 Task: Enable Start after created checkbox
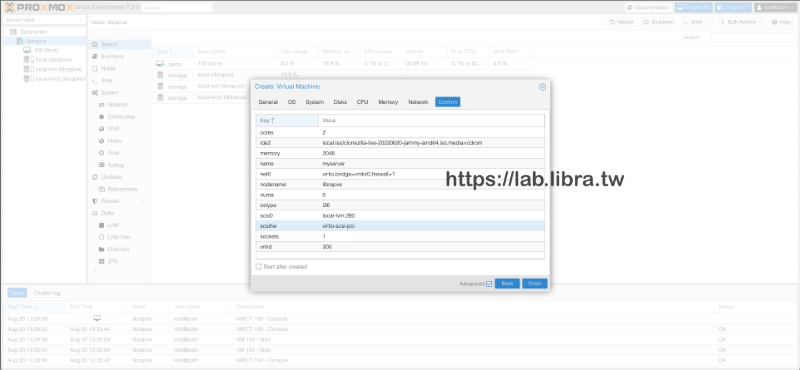[259, 266]
